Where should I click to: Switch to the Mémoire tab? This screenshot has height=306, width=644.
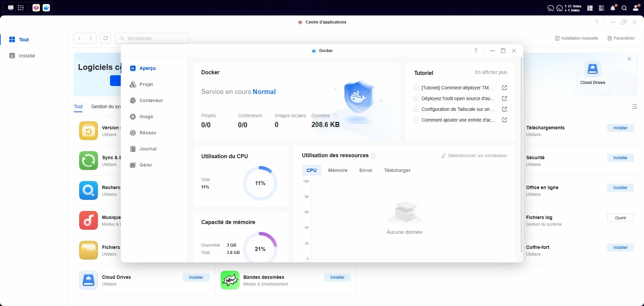pos(337,170)
